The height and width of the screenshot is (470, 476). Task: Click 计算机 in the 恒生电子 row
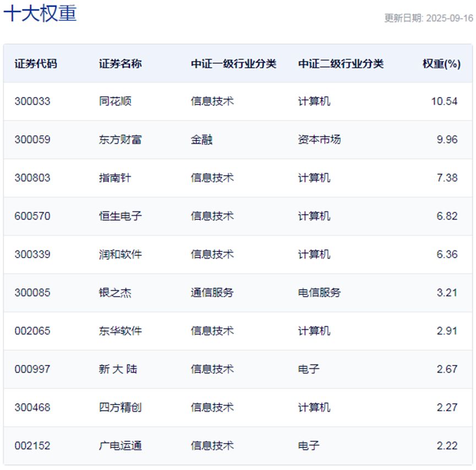pyautogui.click(x=314, y=216)
